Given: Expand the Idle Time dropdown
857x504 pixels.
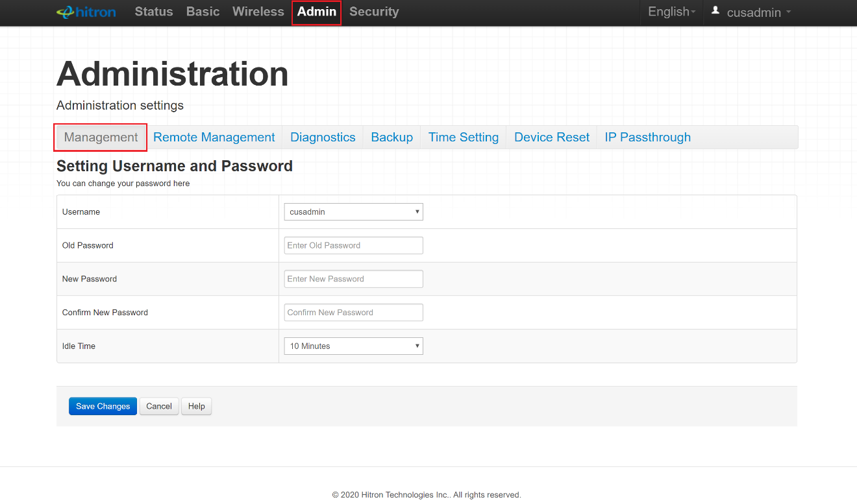Looking at the screenshot, I should click(354, 346).
